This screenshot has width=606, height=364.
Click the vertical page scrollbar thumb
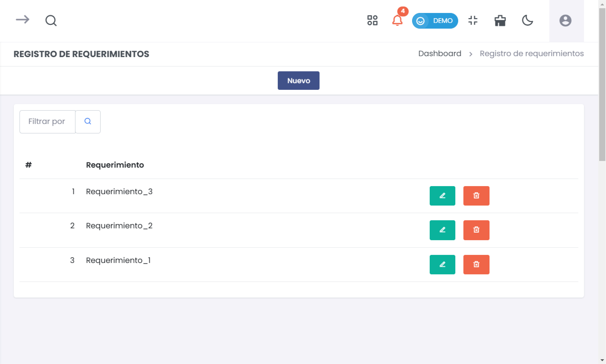pyautogui.click(x=602, y=85)
